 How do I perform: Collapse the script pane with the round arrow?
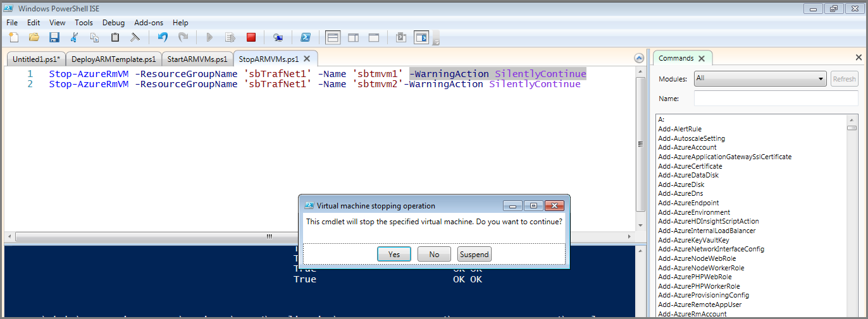(x=639, y=58)
